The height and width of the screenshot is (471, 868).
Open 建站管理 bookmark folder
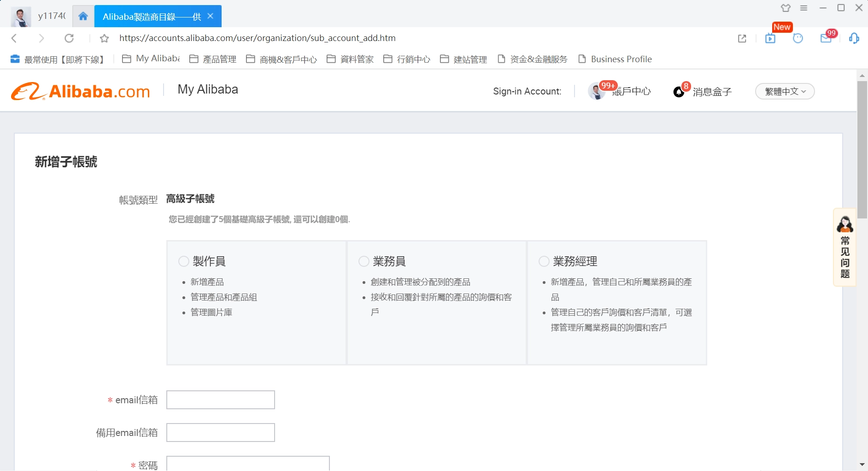tap(463, 59)
